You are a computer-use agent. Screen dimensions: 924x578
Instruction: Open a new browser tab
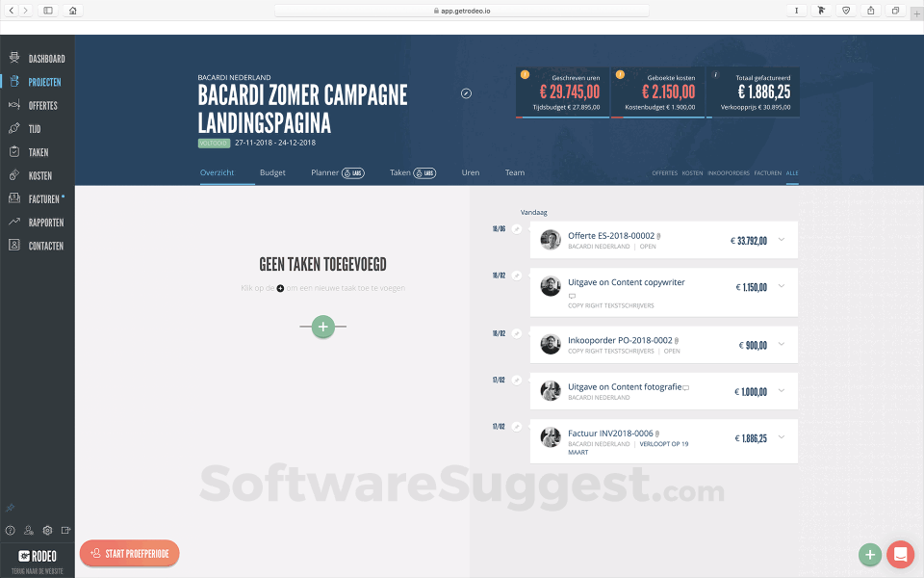point(917,14)
